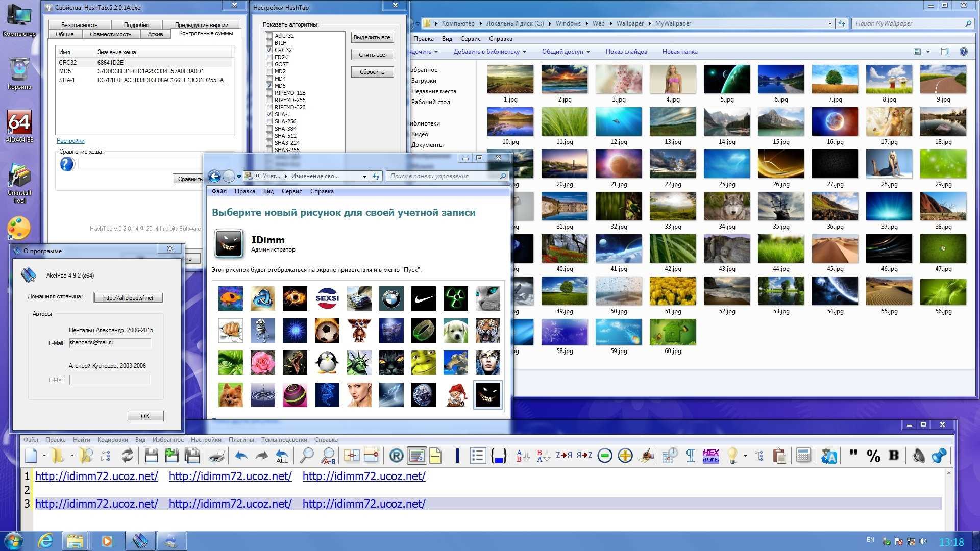Click the open folder icon in AkelPad
The width and height of the screenshot is (980, 551).
tap(58, 456)
